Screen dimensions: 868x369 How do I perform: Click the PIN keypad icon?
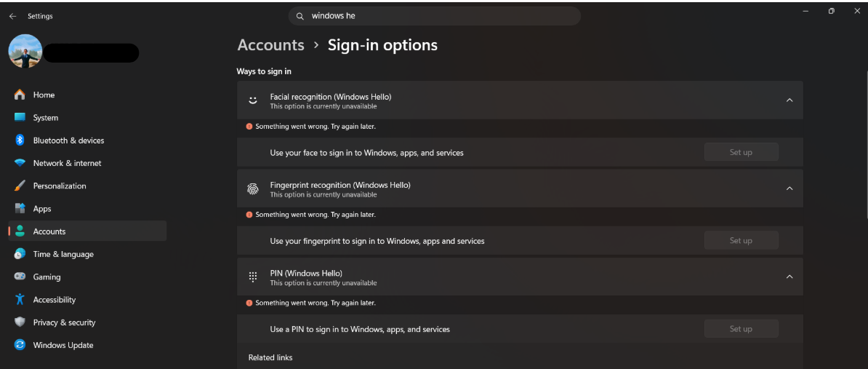click(253, 277)
